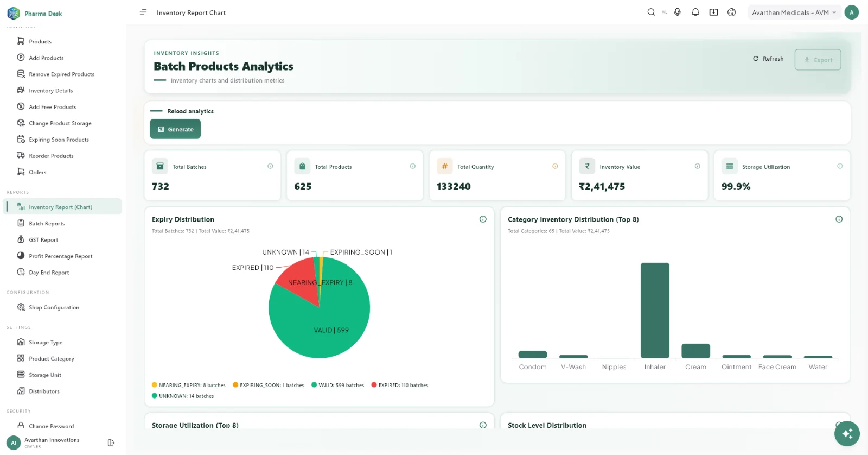The image size is (868, 455).
Task: Show info for Total Batches card
Action: (x=270, y=166)
